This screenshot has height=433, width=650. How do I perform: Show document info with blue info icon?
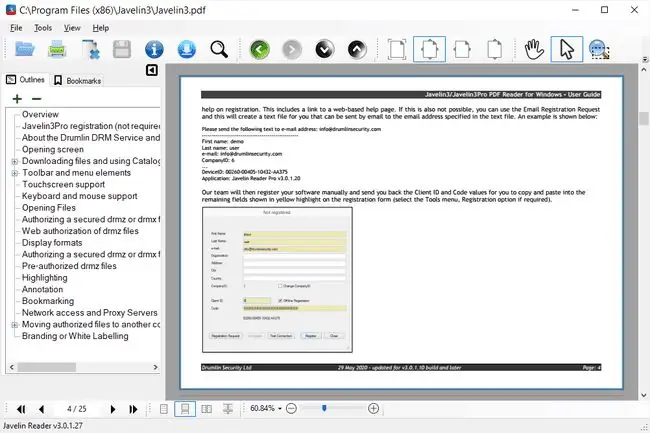click(x=154, y=49)
